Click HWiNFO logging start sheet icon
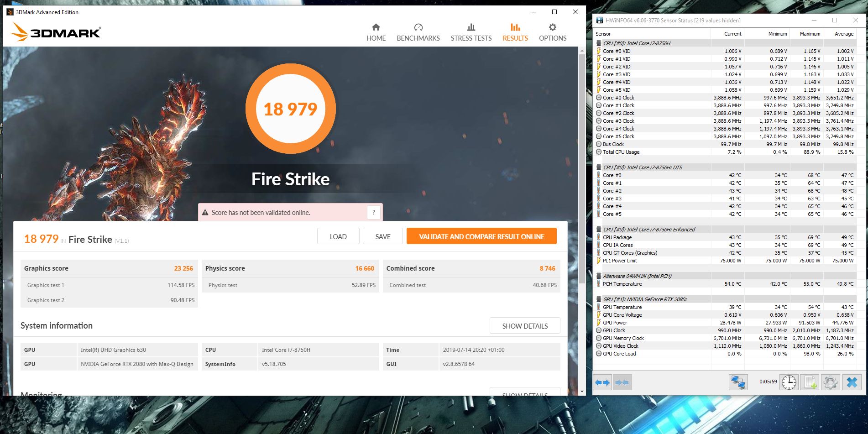This screenshot has width=868, height=434. pos(810,382)
